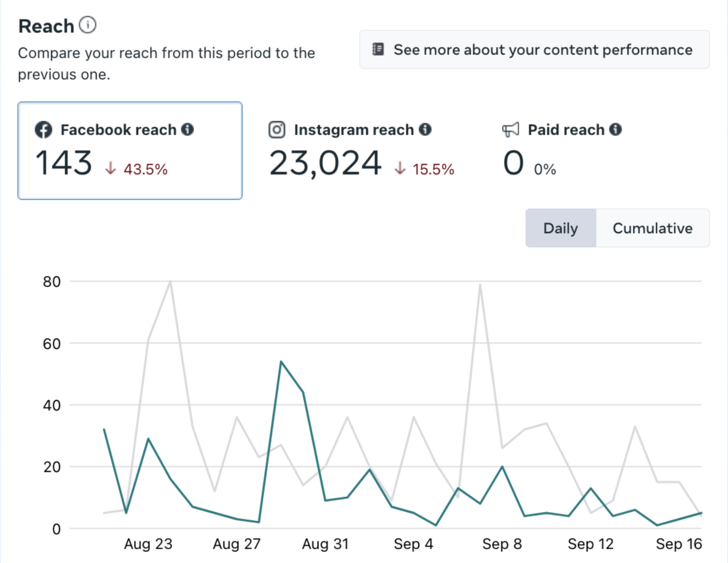
Task: Click the Facebook logo icon
Action: point(44,130)
